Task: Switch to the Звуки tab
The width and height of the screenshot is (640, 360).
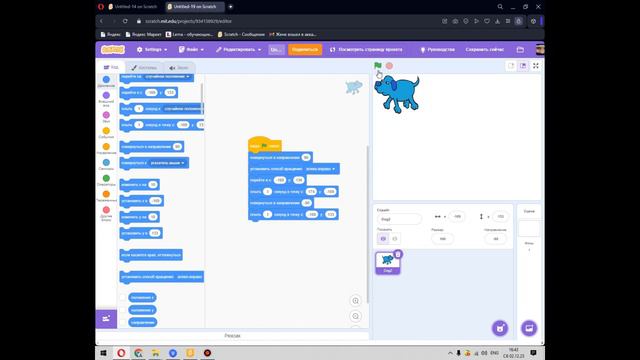Action: pyautogui.click(x=179, y=67)
